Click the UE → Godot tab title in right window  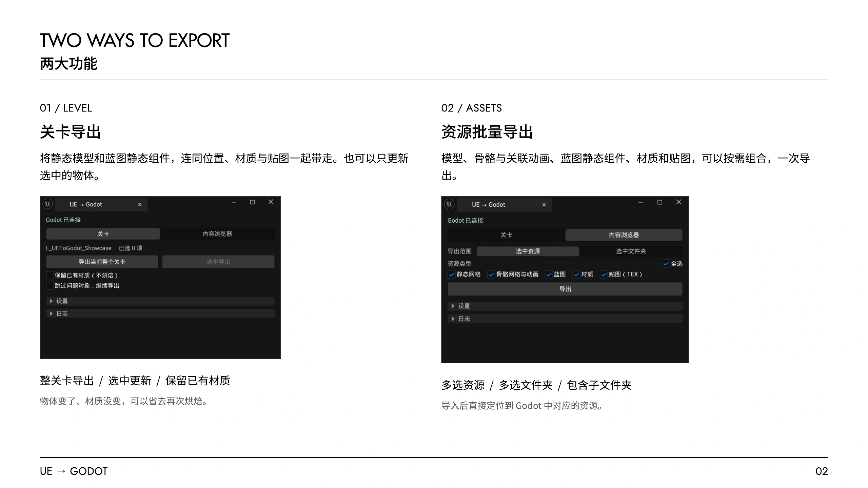point(488,205)
